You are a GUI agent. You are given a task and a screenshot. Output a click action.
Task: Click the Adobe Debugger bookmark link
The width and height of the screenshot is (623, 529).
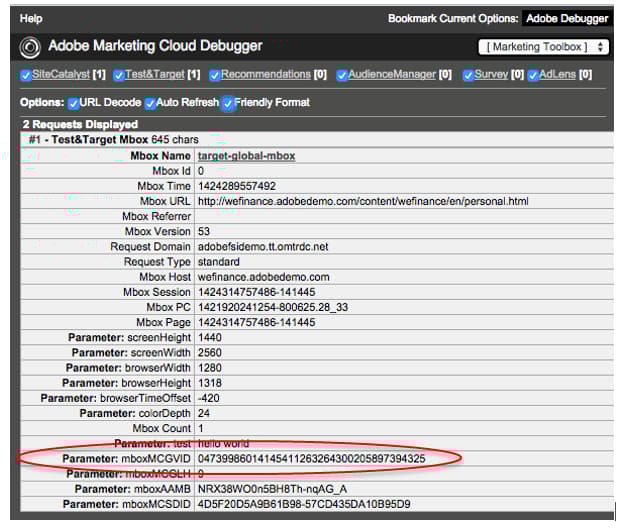coord(567,19)
